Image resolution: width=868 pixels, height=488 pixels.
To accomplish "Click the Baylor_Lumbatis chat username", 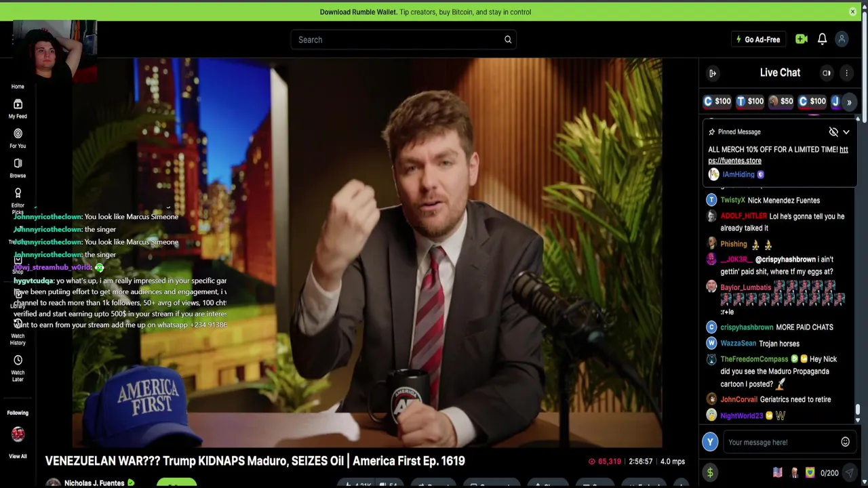I will tap(745, 287).
